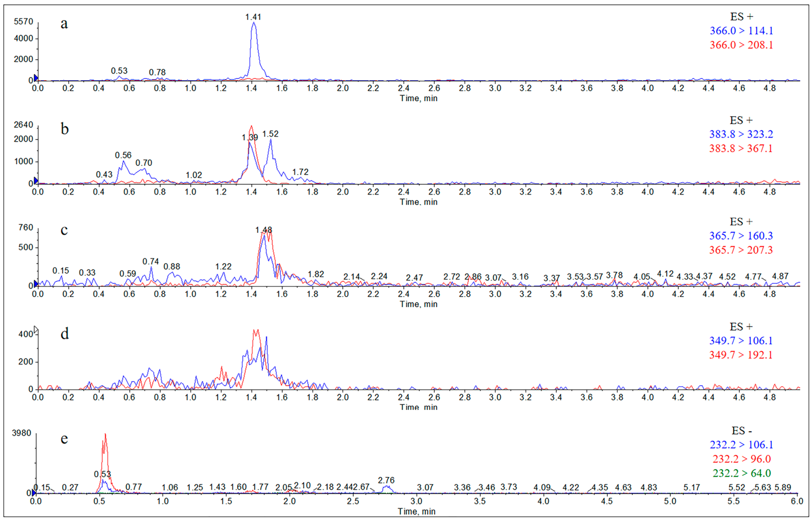Click the 3980 intensity maximum in panel e

[x=21, y=433]
